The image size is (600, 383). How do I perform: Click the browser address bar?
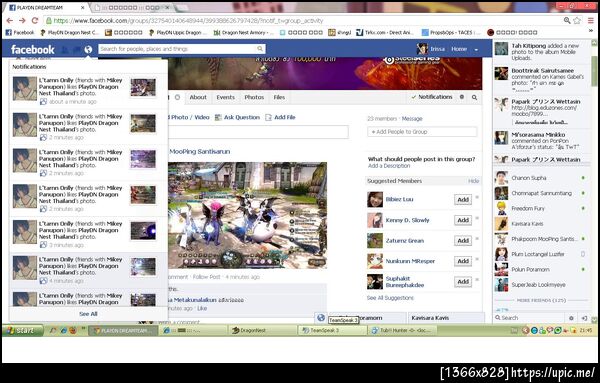click(302, 21)
